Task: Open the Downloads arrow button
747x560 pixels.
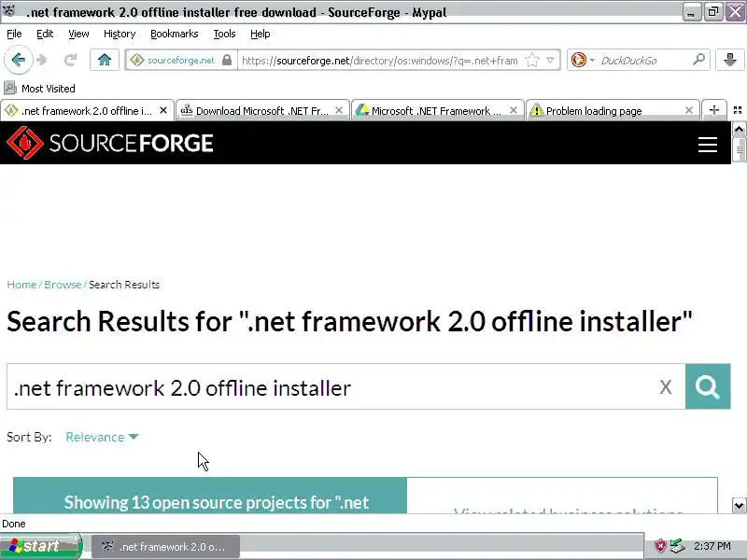Action: pyautogui.click(x=729, y=60)
